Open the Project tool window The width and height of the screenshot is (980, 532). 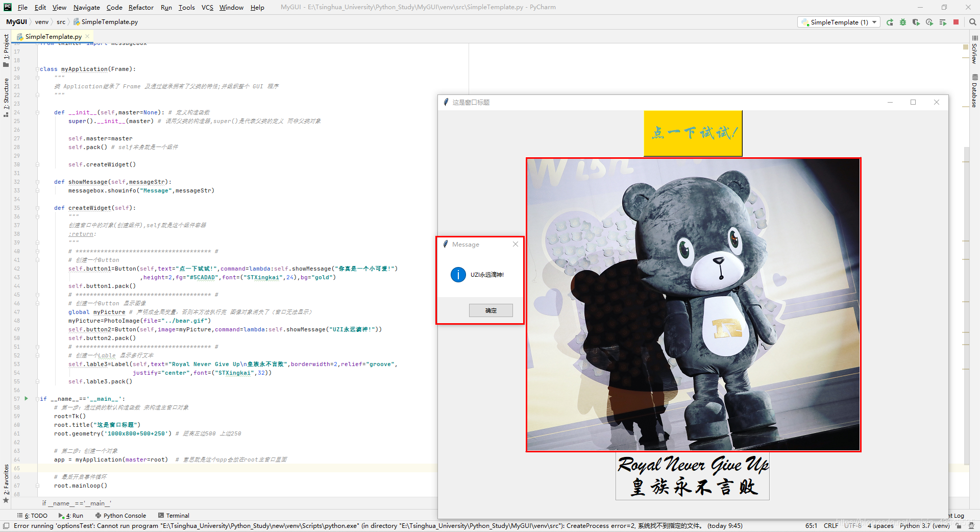point(6,50)
